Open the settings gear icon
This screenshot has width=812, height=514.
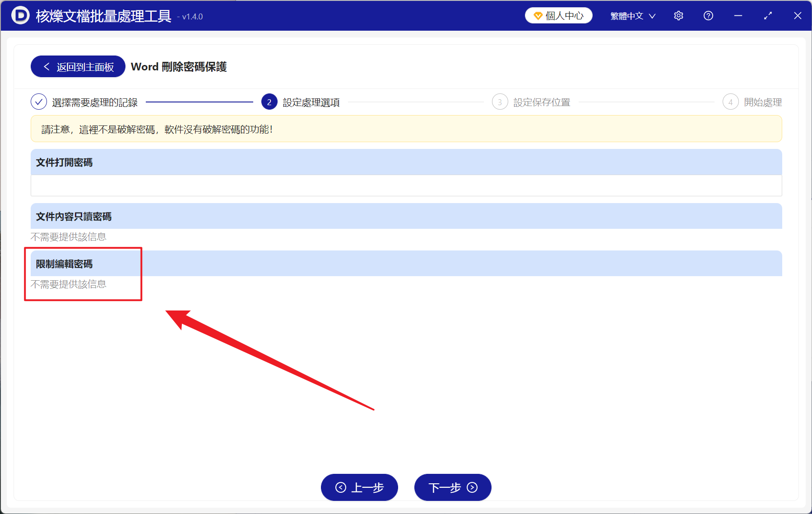pyautogui.click(x=678, y=16)
